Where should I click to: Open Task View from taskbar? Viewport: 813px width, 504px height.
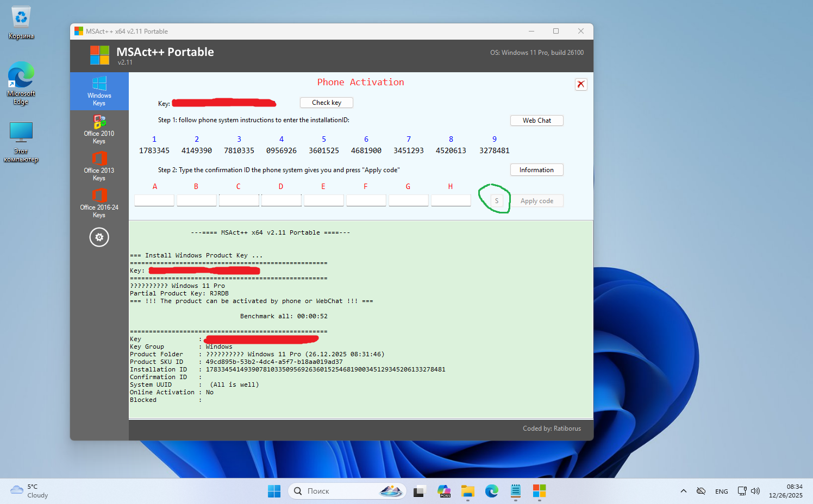click(x=419, y=491)
